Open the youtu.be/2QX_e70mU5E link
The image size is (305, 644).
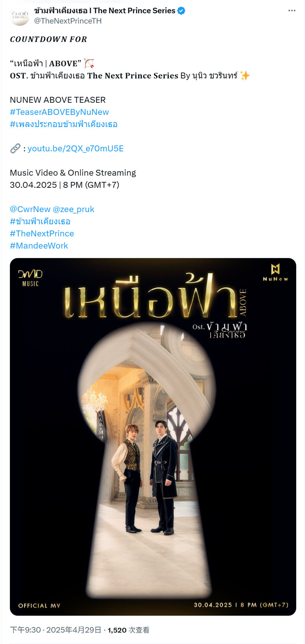pyautogui.click(x=76, y=148)
